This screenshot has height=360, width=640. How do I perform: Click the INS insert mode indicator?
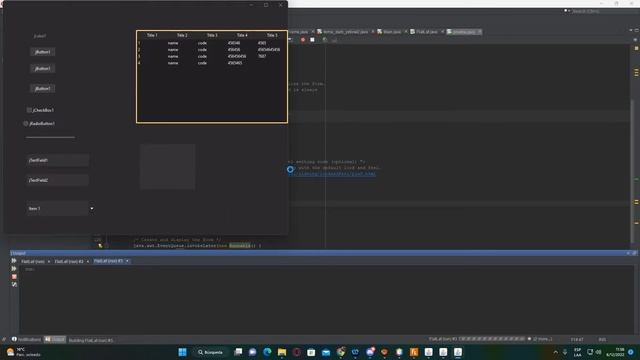point(602,340)
